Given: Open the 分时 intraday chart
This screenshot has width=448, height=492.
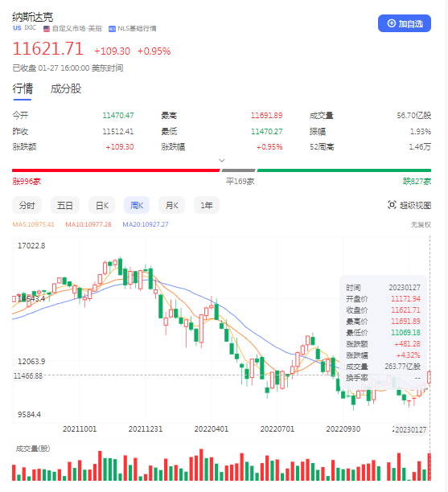Looking at the screenshot, I should [x=27, y=205].
